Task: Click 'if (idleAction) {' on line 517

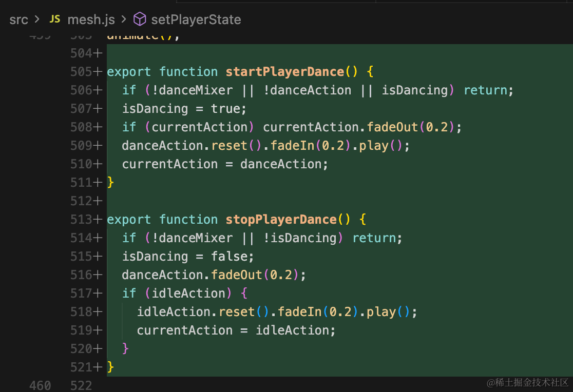Action: point(184,293)
